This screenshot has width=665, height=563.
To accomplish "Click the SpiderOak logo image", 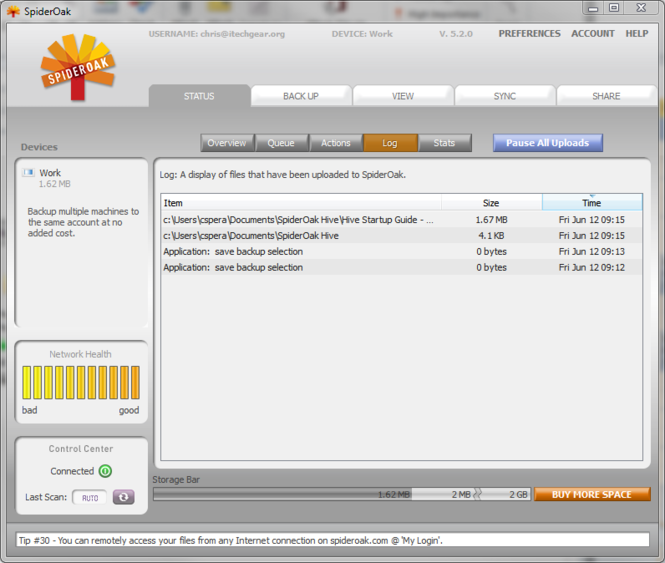I will tap(78, 67).
